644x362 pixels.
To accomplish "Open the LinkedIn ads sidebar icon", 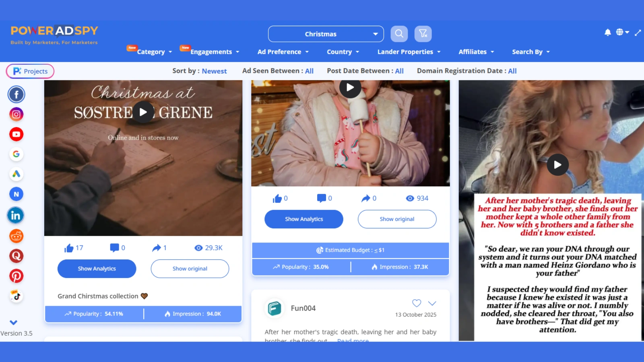I will 16,216.
